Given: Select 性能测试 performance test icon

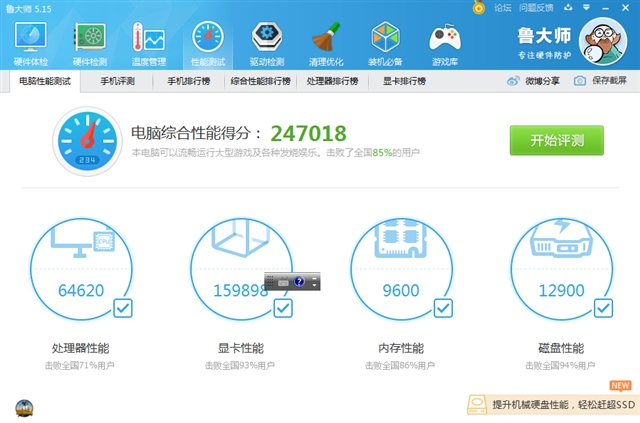Looking at the screenshot, I should [208, 44].
